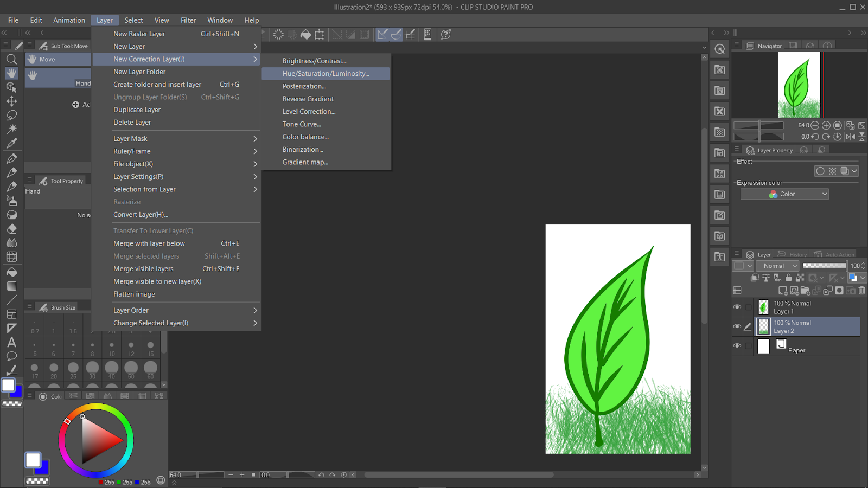Click the New raster layer icon

[x=783, y=291]
